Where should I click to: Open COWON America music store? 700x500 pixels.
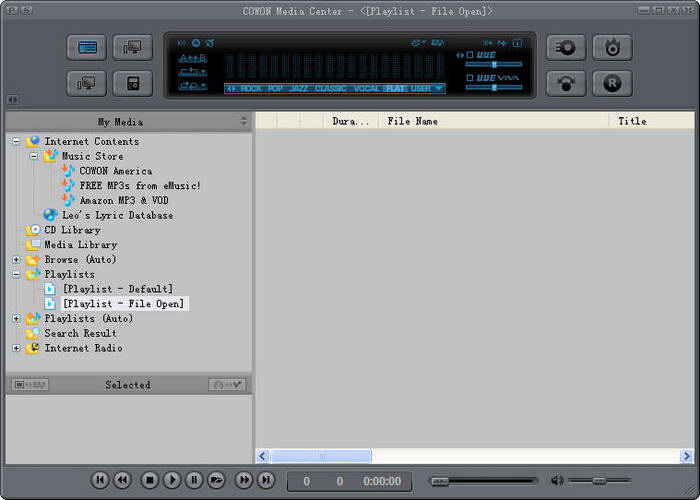(116, 171)
